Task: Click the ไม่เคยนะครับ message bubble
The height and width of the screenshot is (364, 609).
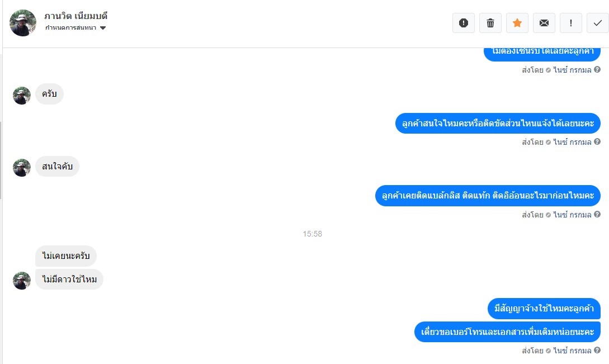Action: coord(65,256)
